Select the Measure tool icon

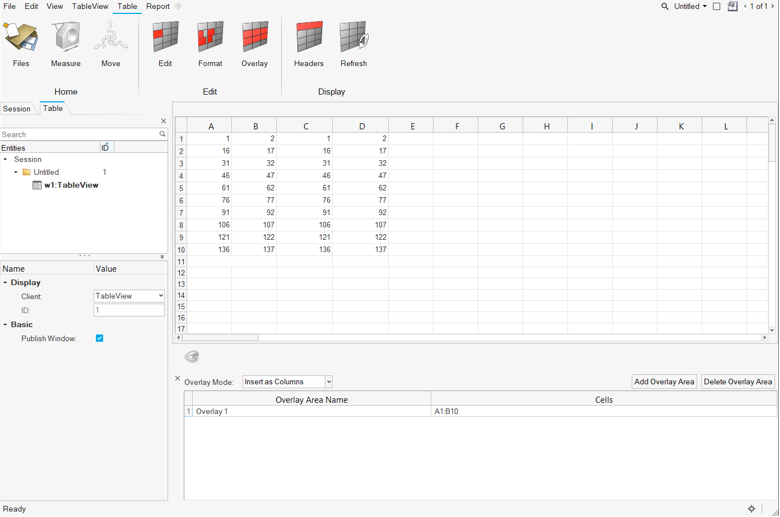point(66,39)
